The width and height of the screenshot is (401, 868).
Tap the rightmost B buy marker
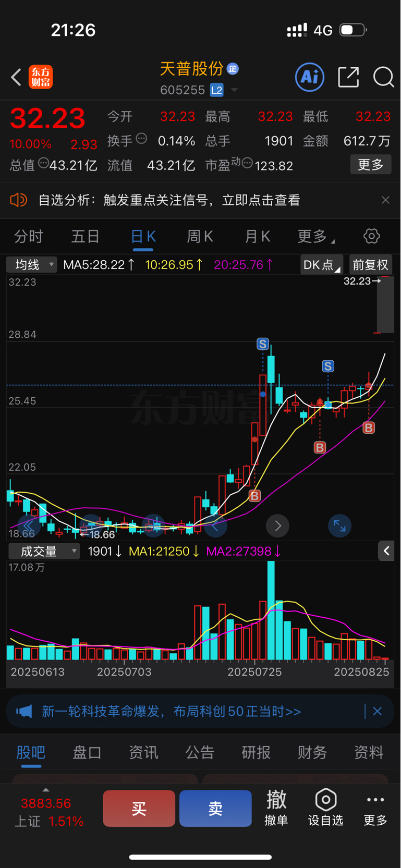(x=369, y=428)
